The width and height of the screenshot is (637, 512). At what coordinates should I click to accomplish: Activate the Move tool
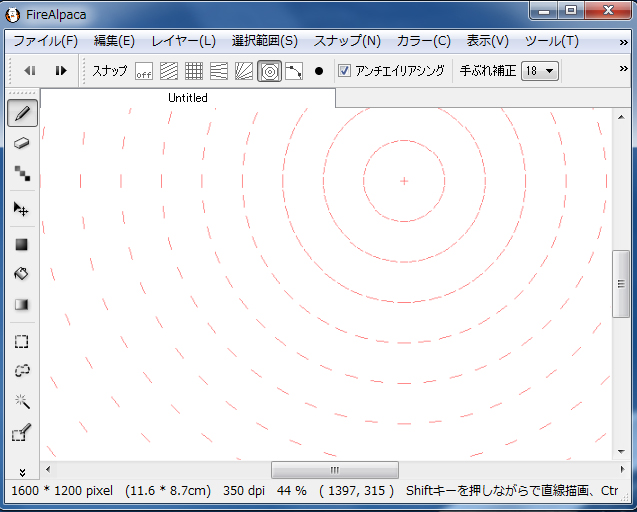pyautogui.click(x=21, y=209)
